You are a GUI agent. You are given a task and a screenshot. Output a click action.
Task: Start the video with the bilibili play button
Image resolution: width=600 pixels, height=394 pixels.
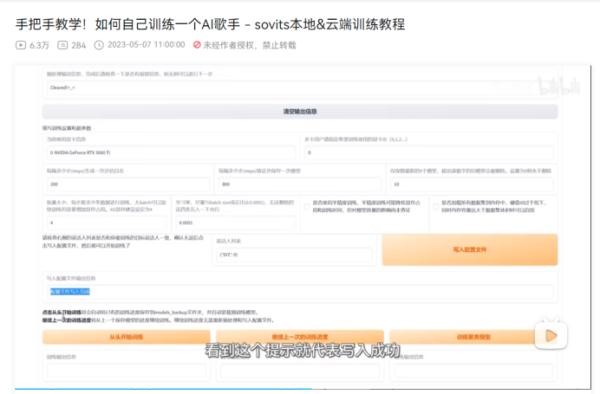point(551,335)
